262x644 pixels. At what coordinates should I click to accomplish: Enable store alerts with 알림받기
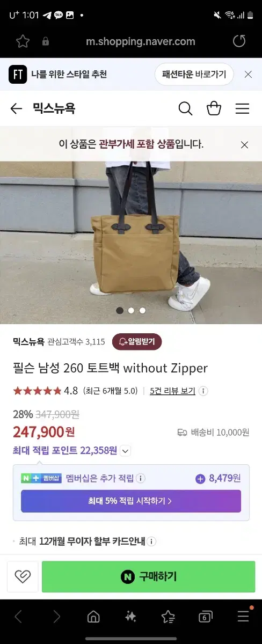[x=137, y=341]
